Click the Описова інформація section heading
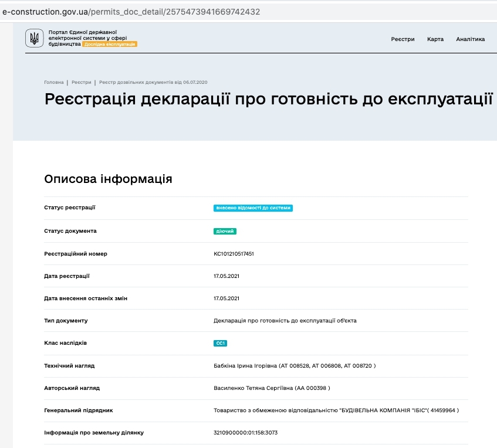This screenshot has height=448, width=497. pyautogui.click(x=108, y=179)
